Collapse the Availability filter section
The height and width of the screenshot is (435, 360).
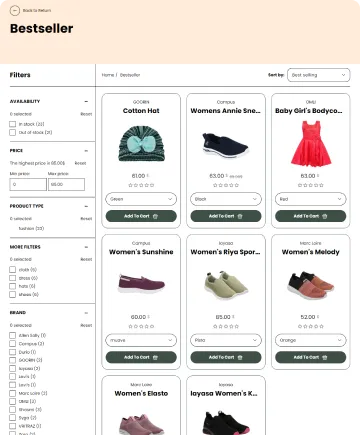(x=86, y=101)
